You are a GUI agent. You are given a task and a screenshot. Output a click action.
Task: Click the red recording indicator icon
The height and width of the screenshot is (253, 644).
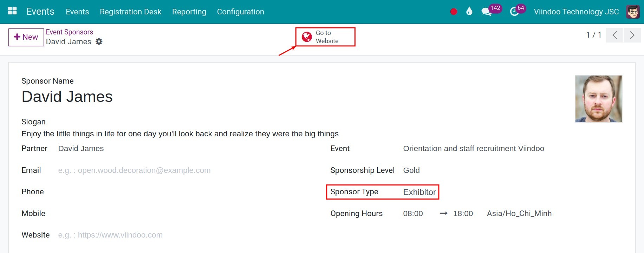click(454, 12)
